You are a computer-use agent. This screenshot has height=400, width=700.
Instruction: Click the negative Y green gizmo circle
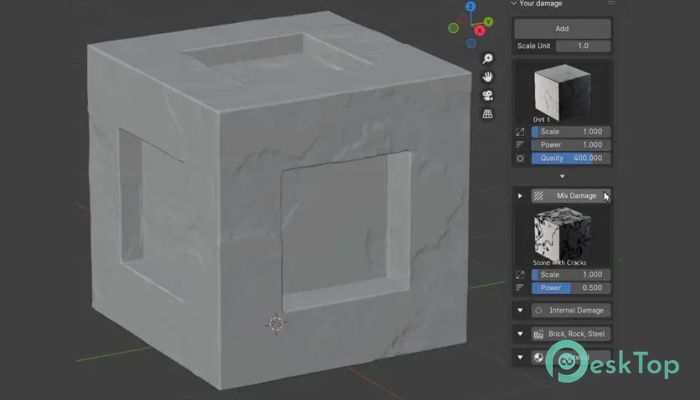point(454,28)
